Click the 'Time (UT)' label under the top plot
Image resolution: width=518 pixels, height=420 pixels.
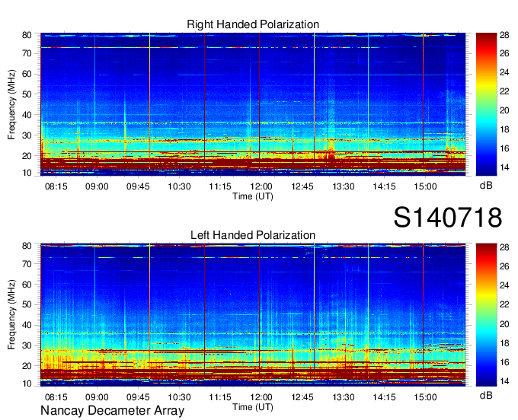(253, 196)
